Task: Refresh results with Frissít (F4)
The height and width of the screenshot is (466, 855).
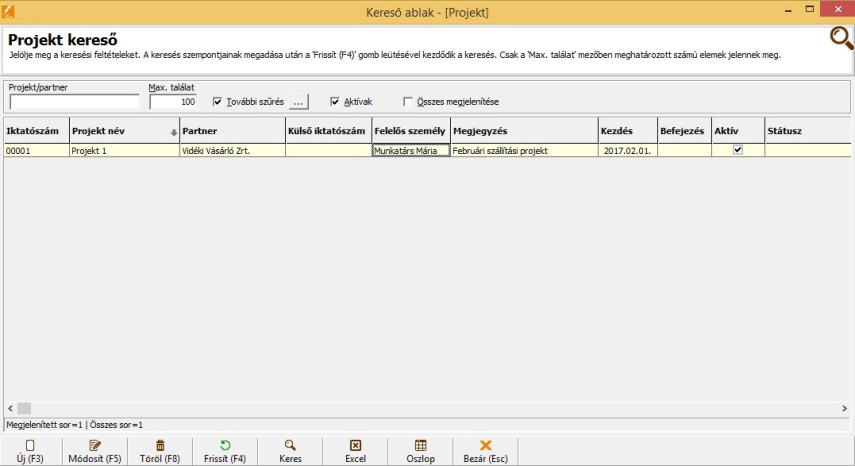Action: pyautogui.click(x=225, y=446)
